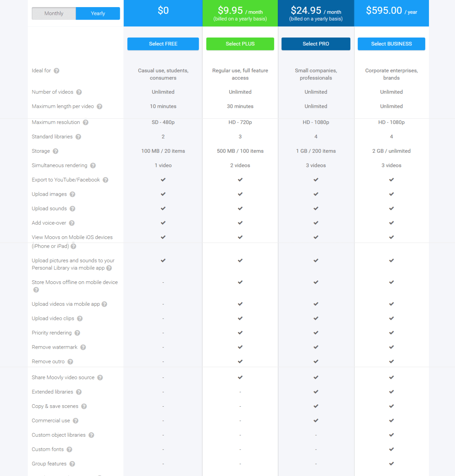Viewport: 455px width, 476px height.
Task: Show help for Maximum resolution
Action: click(86, 122)
